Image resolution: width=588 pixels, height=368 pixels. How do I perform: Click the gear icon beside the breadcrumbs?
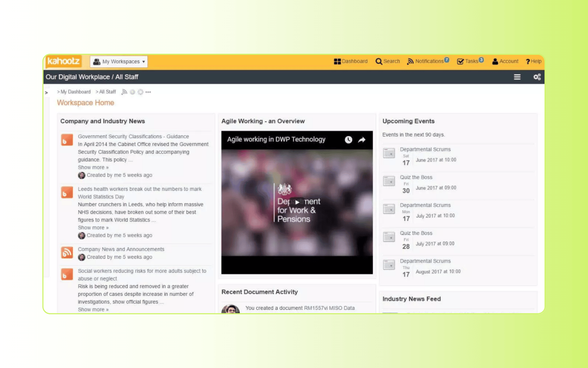click(x=140, y=92)
